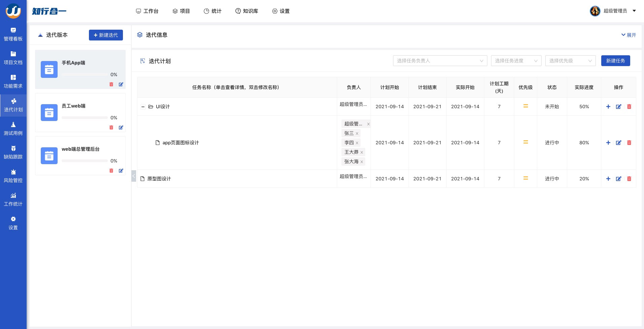
Task: Expand the 迭代信息 section via 展开
Action: tap(629, 35)
